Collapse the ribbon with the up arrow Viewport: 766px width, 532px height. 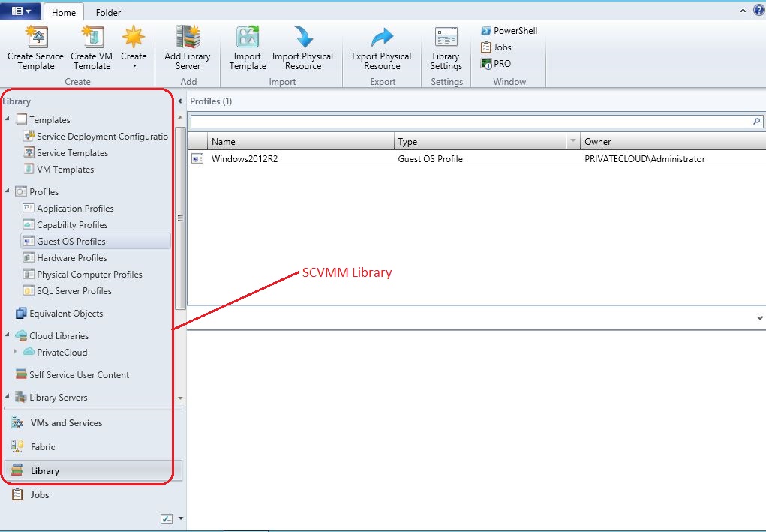pos(743,11)
